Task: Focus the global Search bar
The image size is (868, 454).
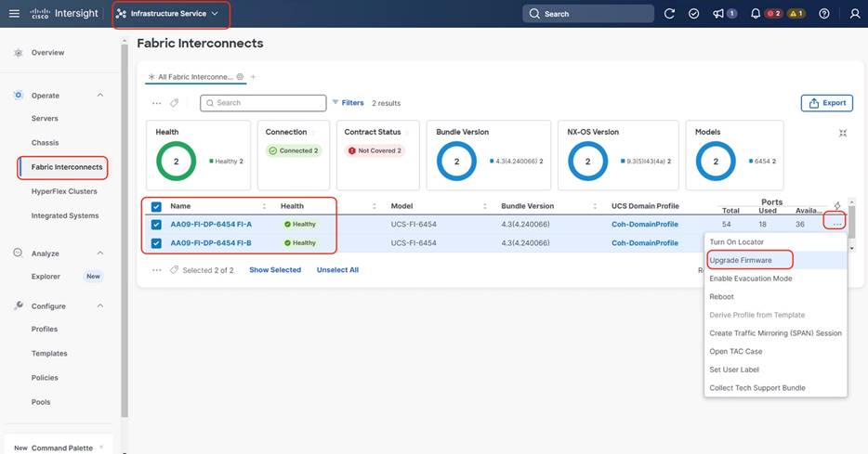Action: (x=588, y=14)
